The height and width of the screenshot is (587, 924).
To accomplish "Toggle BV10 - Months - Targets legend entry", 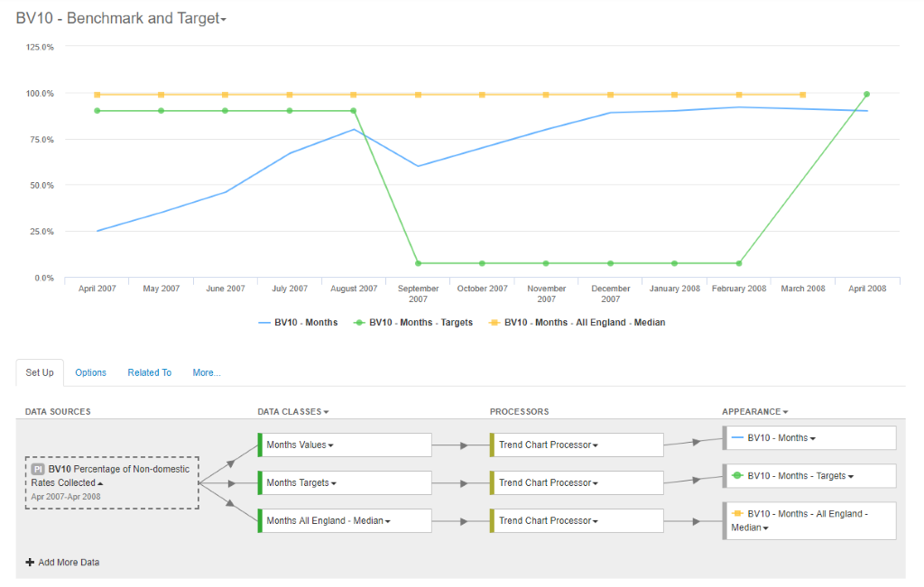I will click(x=413, y=323).
